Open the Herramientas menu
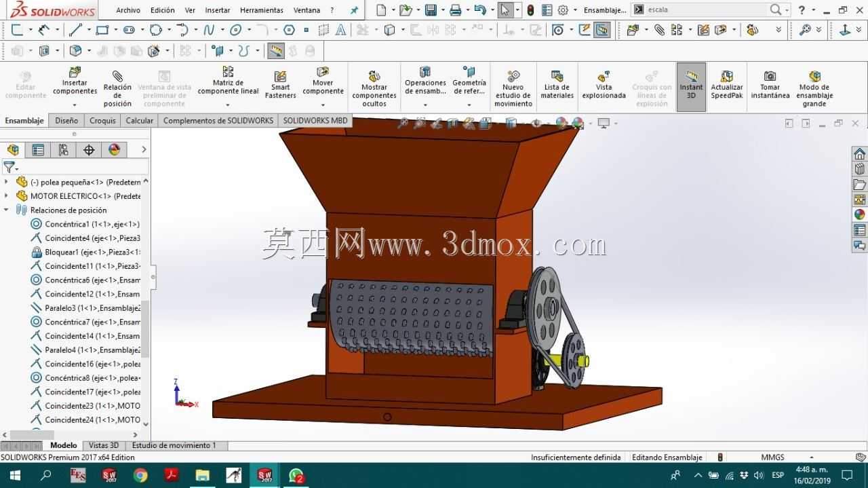This screenshot has width=868, height=488. (262, 10)
